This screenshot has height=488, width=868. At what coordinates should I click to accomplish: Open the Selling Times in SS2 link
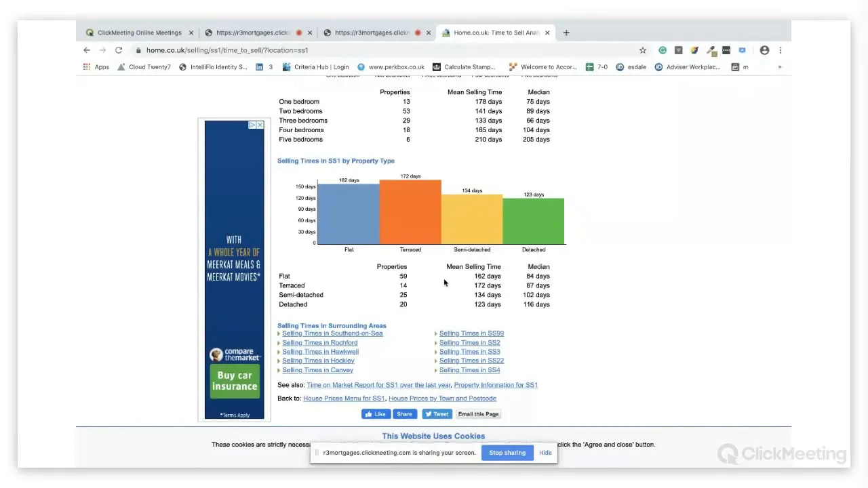[x=469, y=343]
